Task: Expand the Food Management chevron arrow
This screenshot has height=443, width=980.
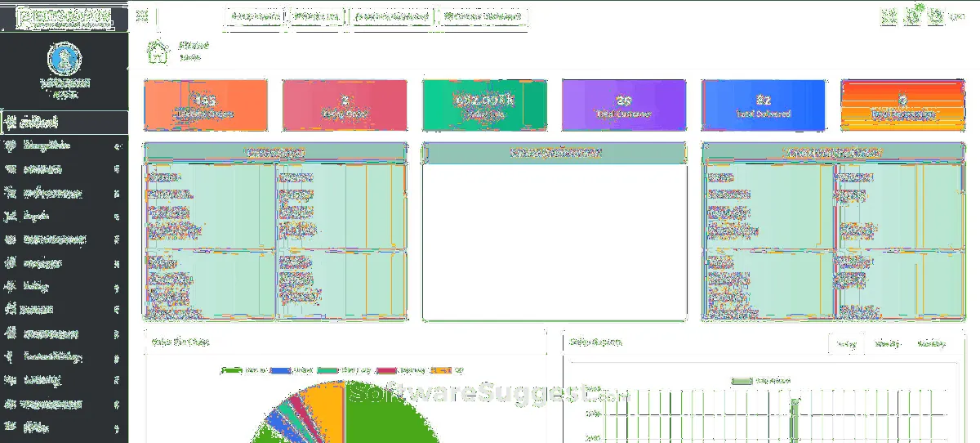Action: (x=118, y=240)
